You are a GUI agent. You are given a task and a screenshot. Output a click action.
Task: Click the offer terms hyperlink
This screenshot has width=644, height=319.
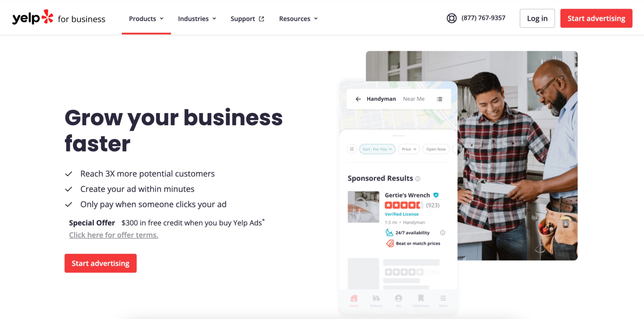(x=114, y=235)
